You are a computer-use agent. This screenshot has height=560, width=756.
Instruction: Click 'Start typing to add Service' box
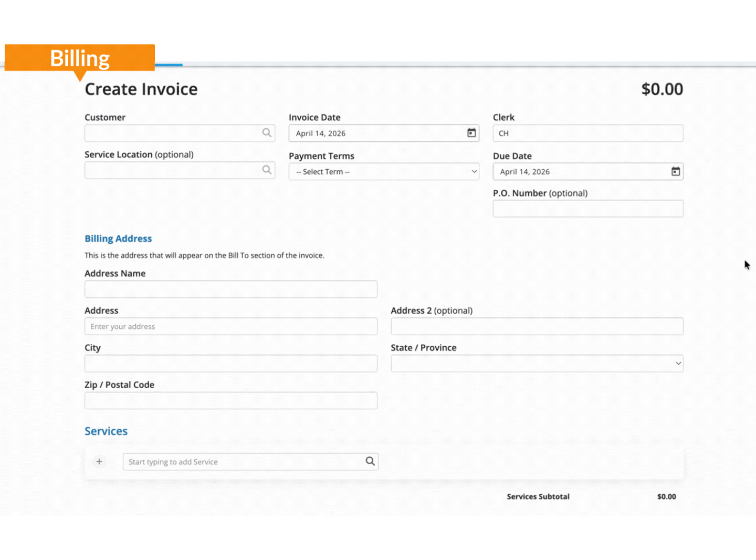tap(244, 462)
